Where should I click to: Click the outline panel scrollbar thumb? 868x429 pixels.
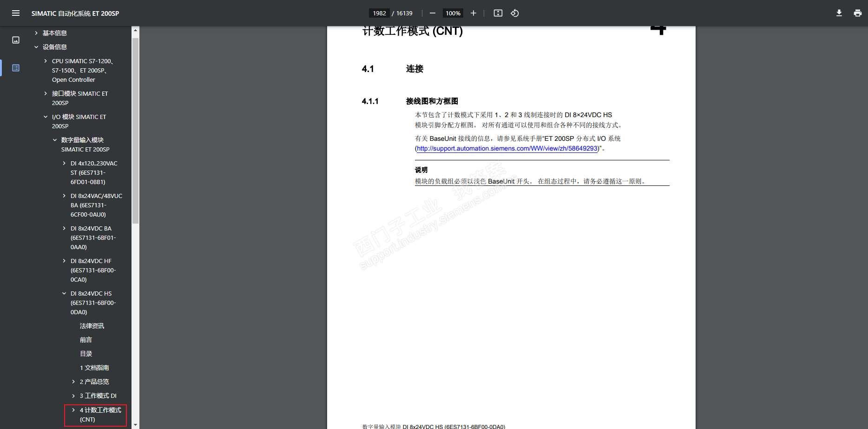[x=135, y=131]
